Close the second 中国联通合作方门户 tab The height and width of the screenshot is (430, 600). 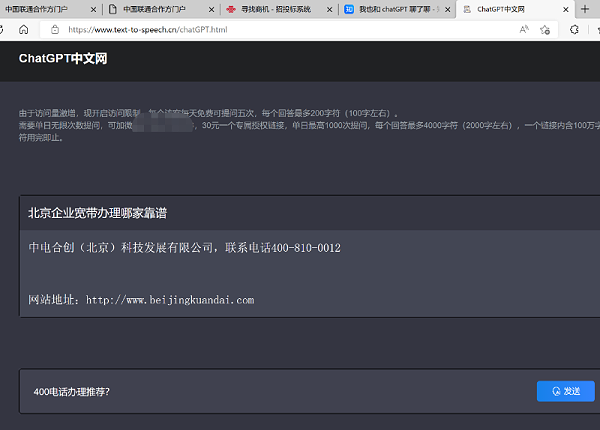211,10
